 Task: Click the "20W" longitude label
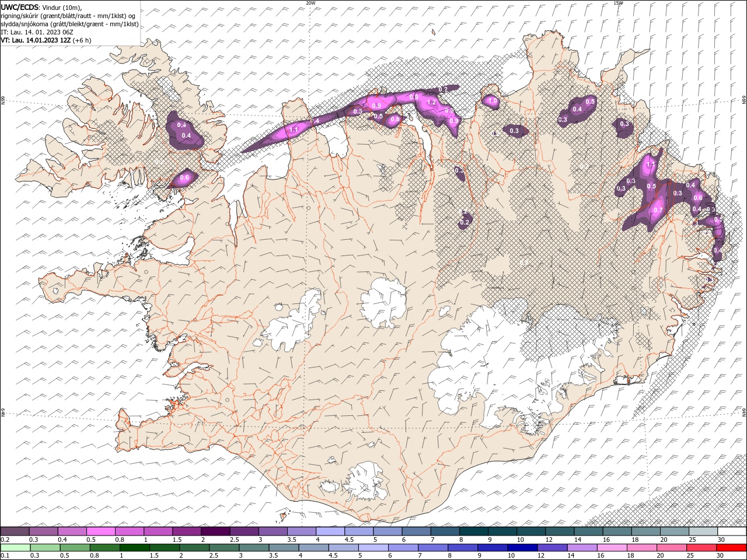pyautogui.click(x=311, y=3)
